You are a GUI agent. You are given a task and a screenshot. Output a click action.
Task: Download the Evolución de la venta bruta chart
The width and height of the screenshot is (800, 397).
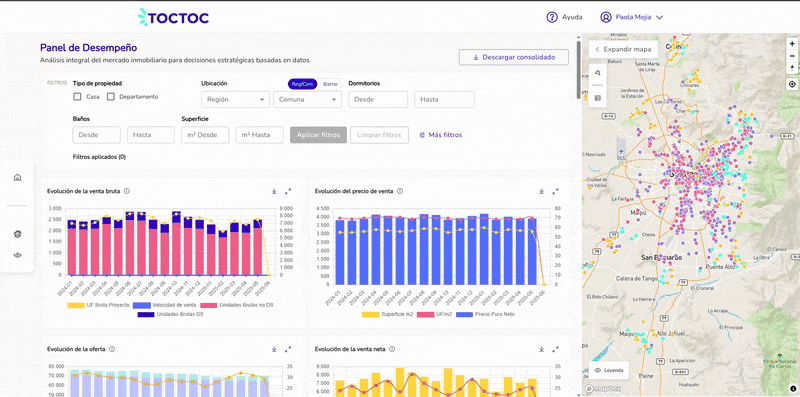point(274,191)
